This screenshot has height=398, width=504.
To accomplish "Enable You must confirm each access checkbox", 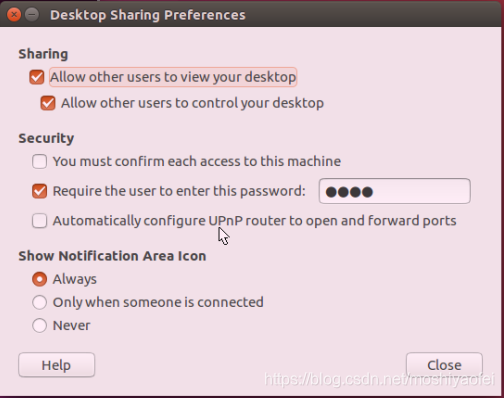I will [x=39, y=162].
